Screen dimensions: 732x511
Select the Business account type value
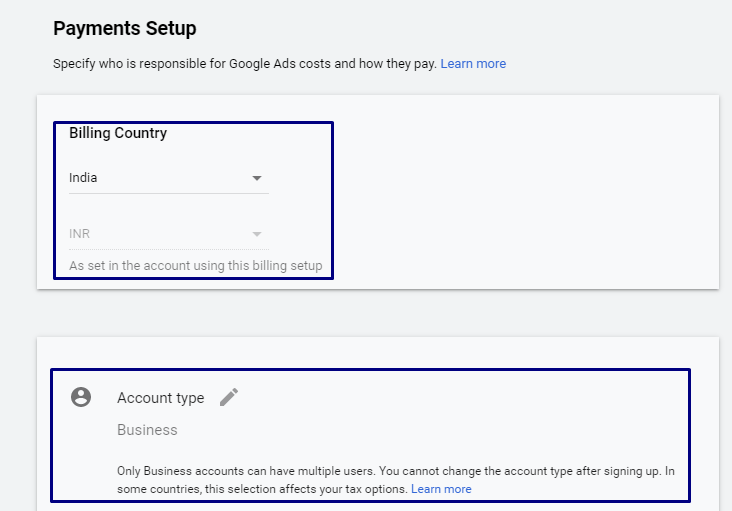point(147,430)
